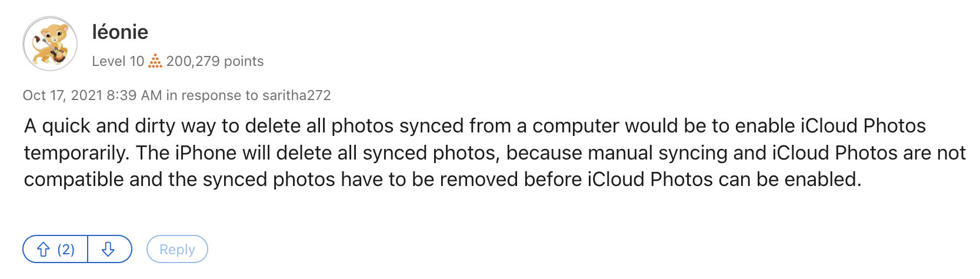Click the orange level points pyramid icon
Image resolution: width=980 pixels, height=279 pixels.
[x=155, y=61]
